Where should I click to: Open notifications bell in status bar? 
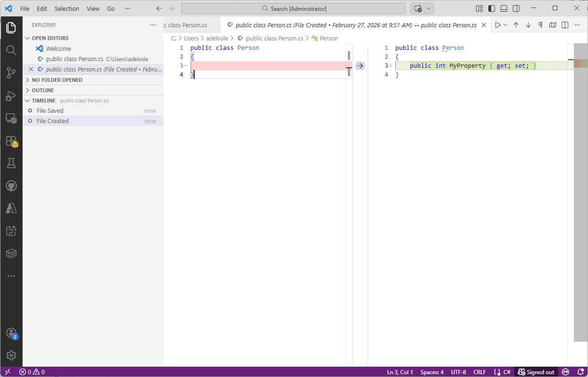tap(581, 372)
